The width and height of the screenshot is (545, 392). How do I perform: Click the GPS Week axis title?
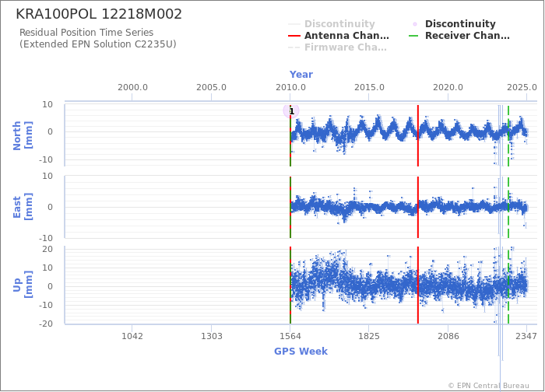[301, 352]
